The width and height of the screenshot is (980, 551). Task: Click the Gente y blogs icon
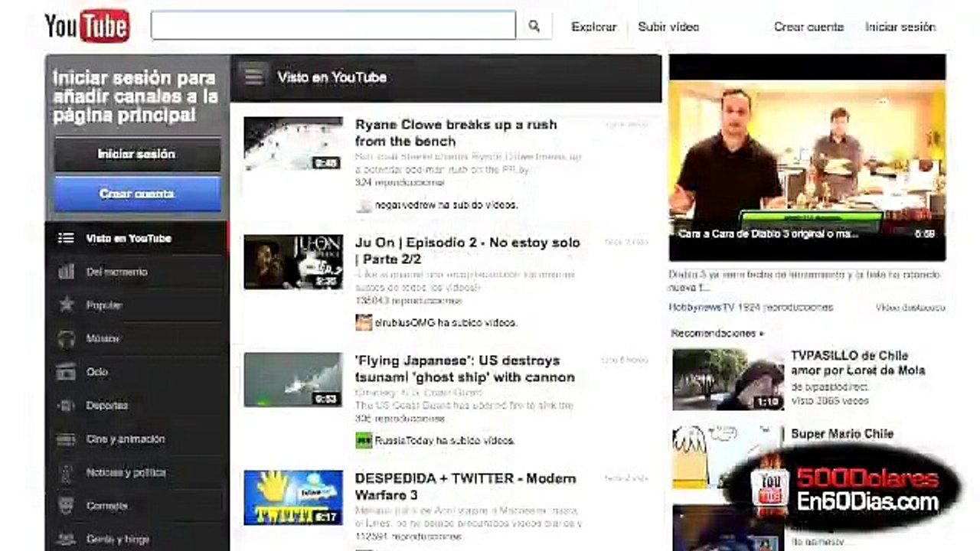(x=67, y=540)
